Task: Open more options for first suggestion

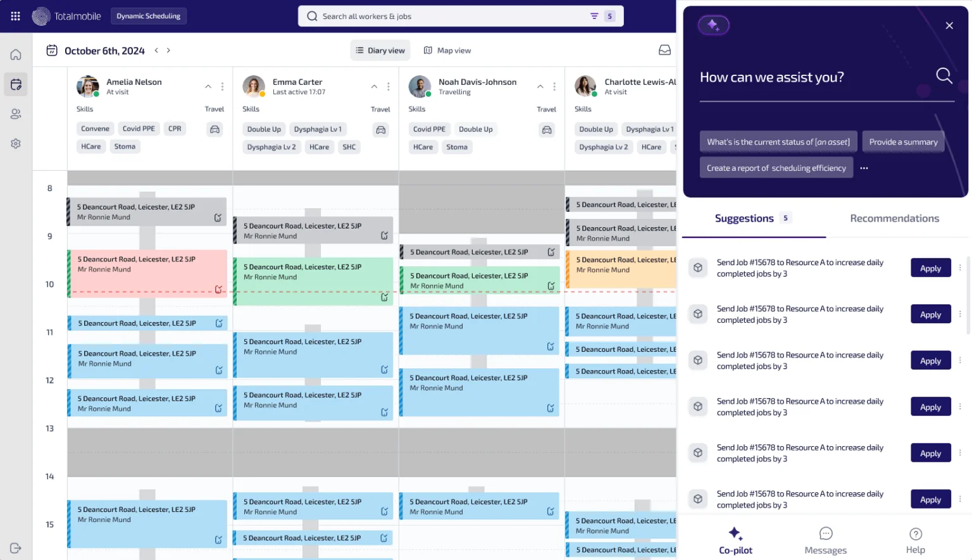Action: coord(960,268)
